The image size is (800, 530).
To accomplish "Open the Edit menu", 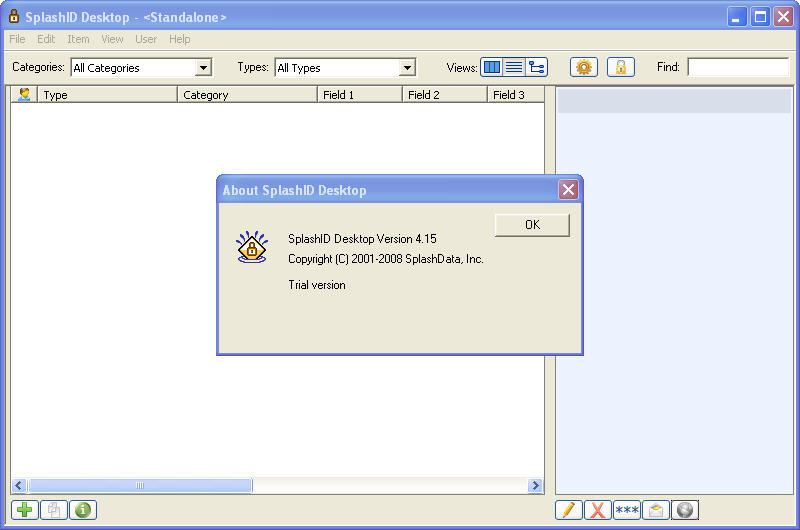I will click(x=46, y=39).
